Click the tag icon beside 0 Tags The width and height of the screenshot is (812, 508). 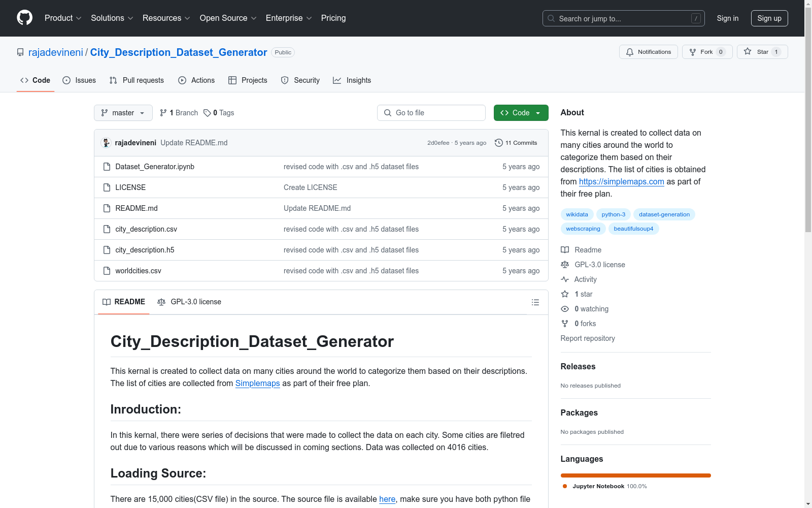207,113
